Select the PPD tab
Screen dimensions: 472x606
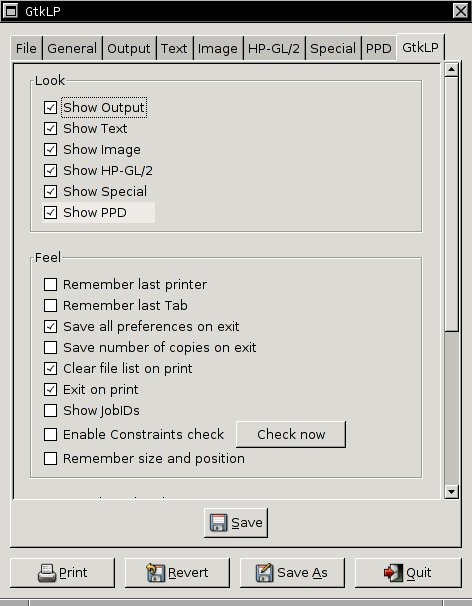pos(378,48)
